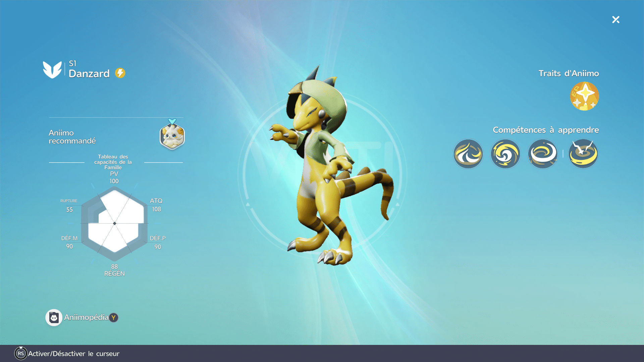The image size is (644, 362).
Task: Select the first wave skill icon
Action: point(468,154)
